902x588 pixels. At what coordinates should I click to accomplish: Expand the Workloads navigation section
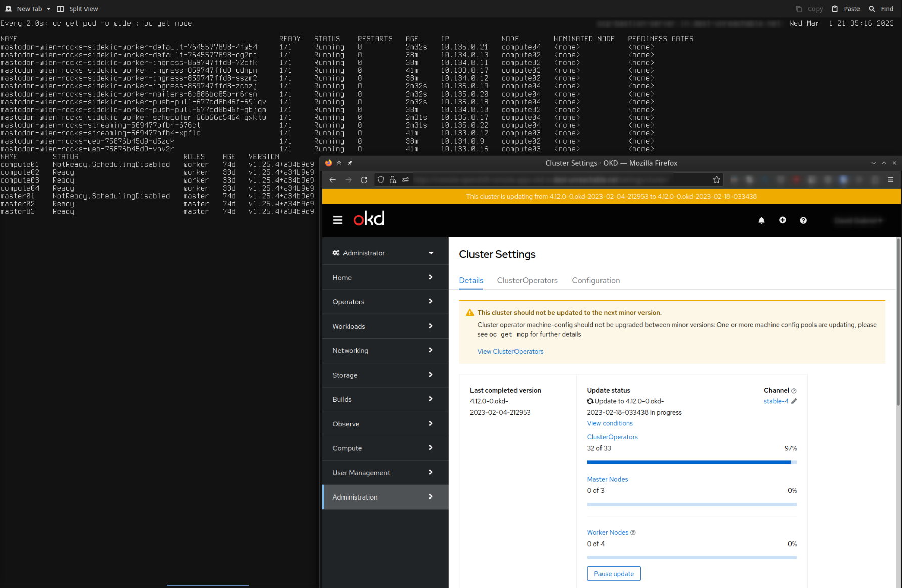[385, 326]
